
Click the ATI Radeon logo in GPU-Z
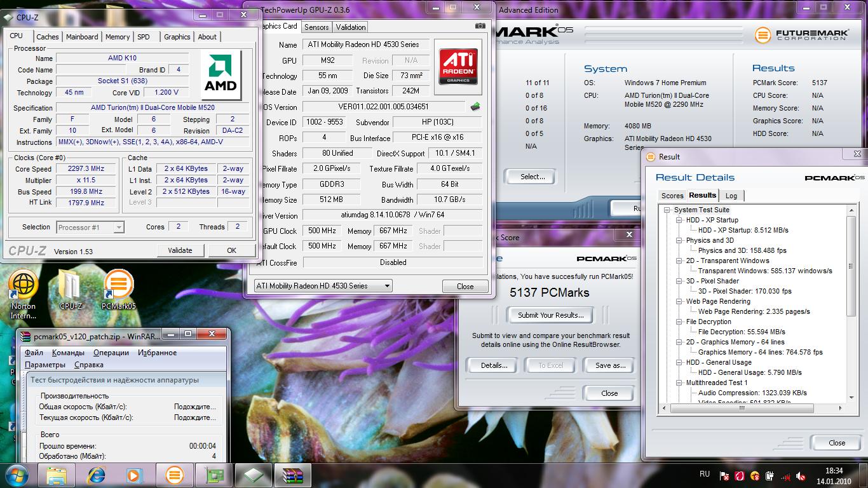458,66
